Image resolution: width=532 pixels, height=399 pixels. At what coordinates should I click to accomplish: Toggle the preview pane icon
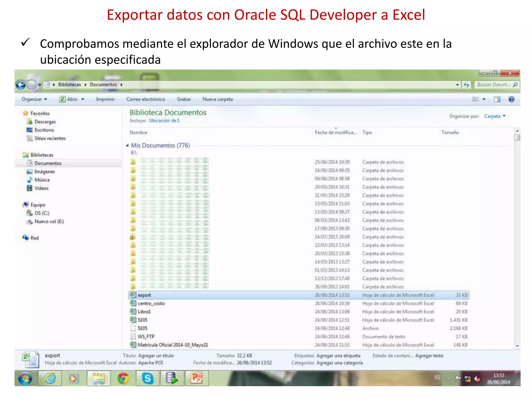click(x=497, y=99)
